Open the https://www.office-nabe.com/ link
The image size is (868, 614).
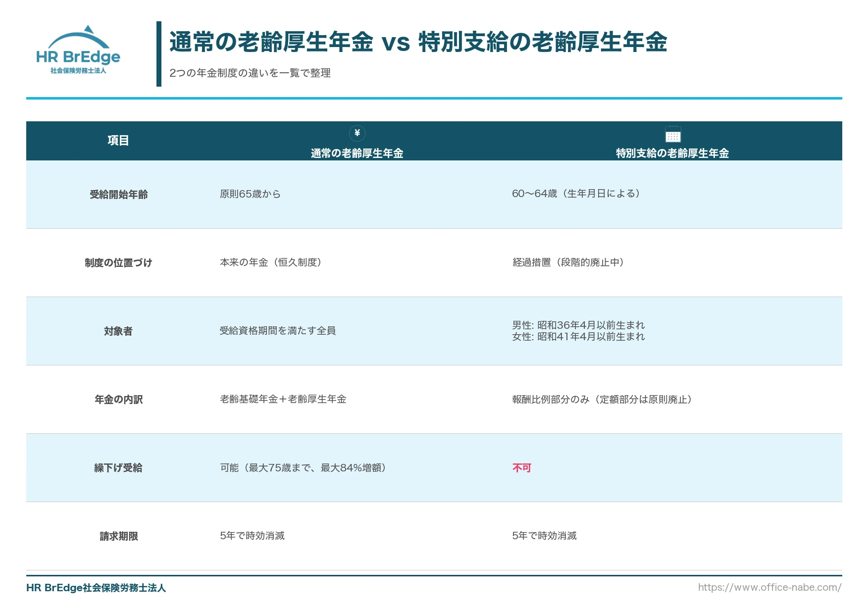pos(769,587)
